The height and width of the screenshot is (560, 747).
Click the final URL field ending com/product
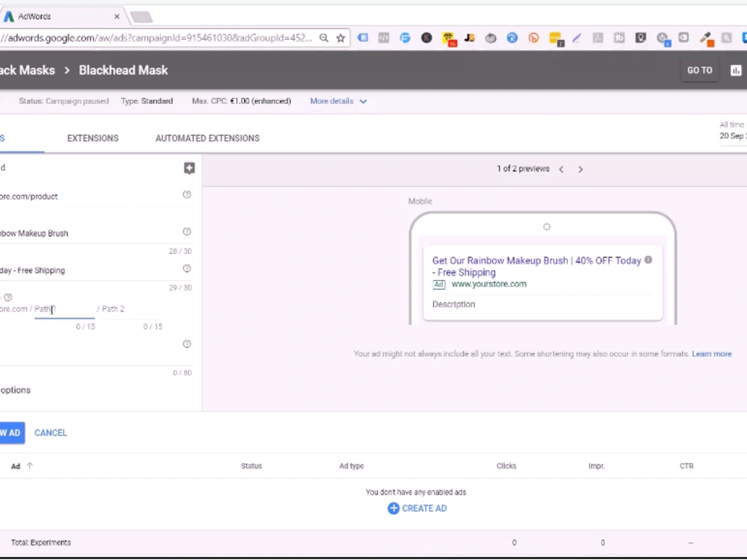pyautogui.click(x=90, y=196)
